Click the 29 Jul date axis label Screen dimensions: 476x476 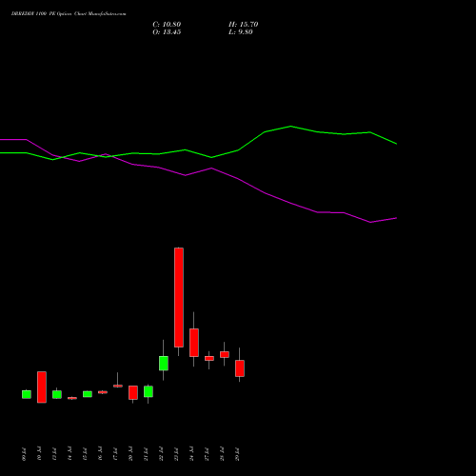[237, 454]
